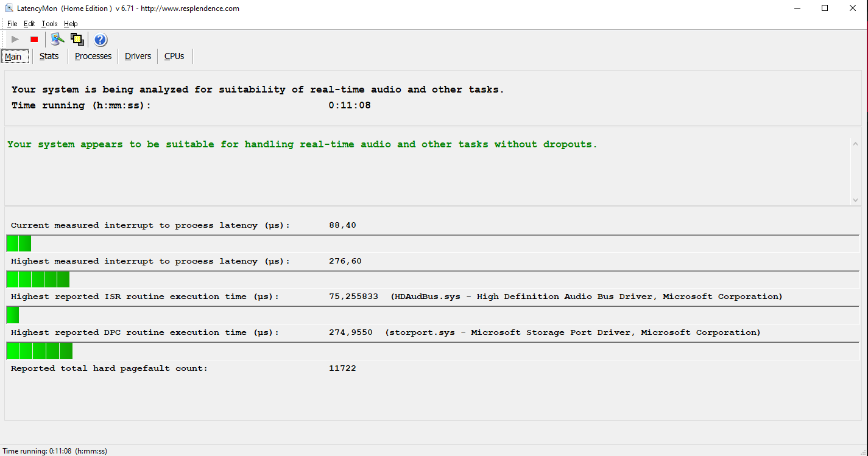Click the 'Your system is being analyzed' heading
Viewport: 868px width, 456px height.
[x=258, y=89]
